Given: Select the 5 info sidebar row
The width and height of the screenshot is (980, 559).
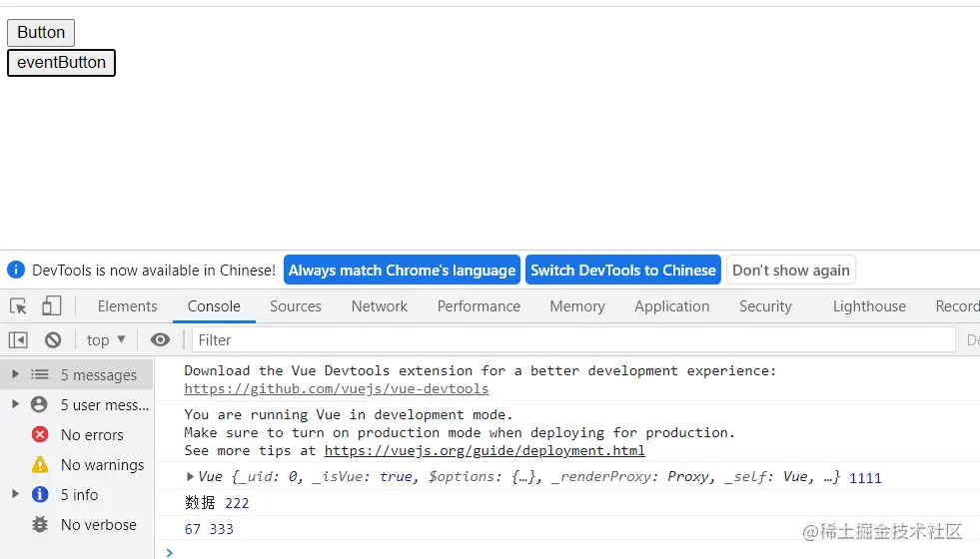Looking at the screenshot, I should point(77,495).
